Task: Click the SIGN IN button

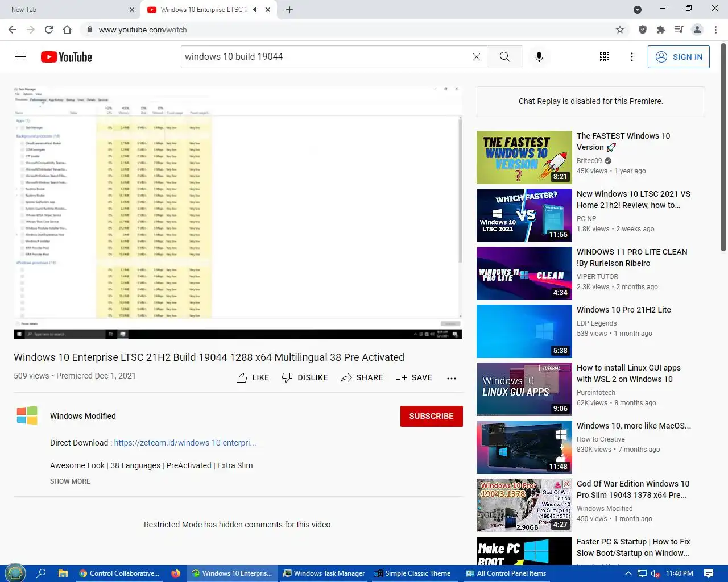Action: pyautogui.click(x=679, y=57)
